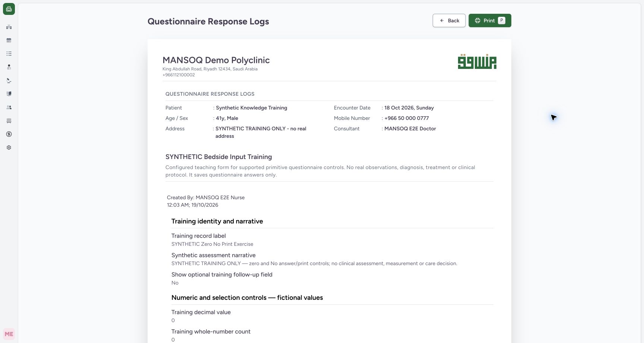Image resolution: width=644 pixels, height=343 pixels.
Task: Click Training identity and narrative section heading
Action: pos(217,221)
